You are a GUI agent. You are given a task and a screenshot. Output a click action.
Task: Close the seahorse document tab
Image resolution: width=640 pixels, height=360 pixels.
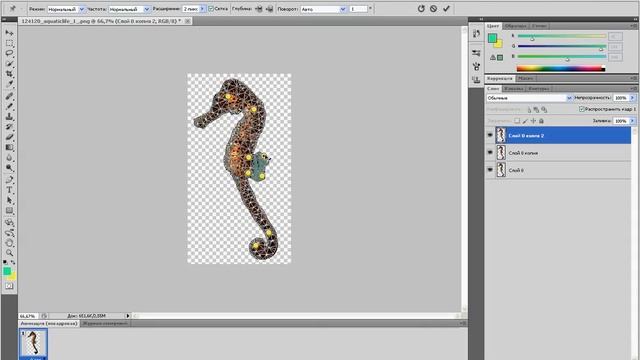pos(187,21)
